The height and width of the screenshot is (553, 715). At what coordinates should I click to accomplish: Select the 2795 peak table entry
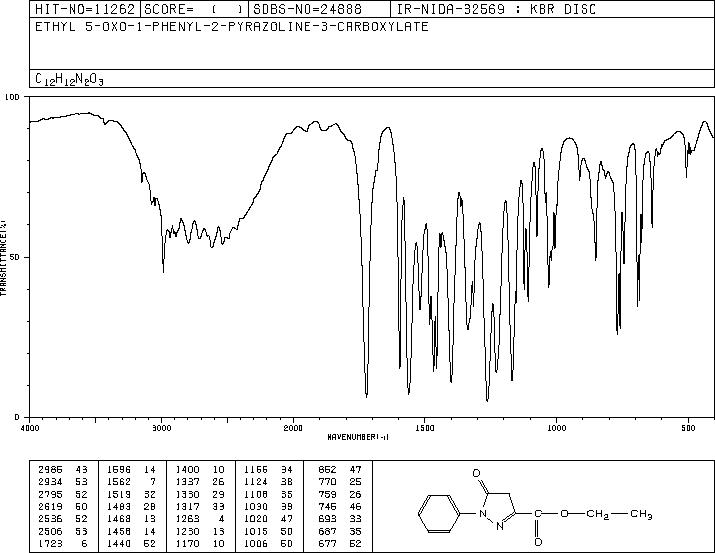coord(63,494)
